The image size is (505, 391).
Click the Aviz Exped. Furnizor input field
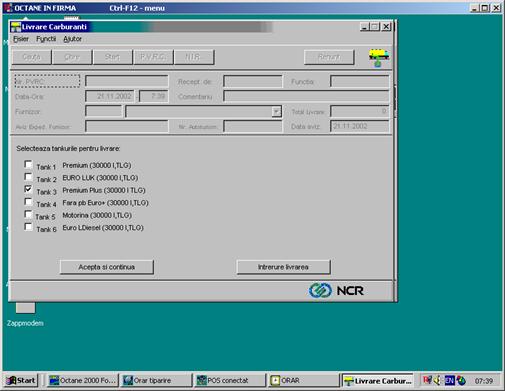pos(127,127)
